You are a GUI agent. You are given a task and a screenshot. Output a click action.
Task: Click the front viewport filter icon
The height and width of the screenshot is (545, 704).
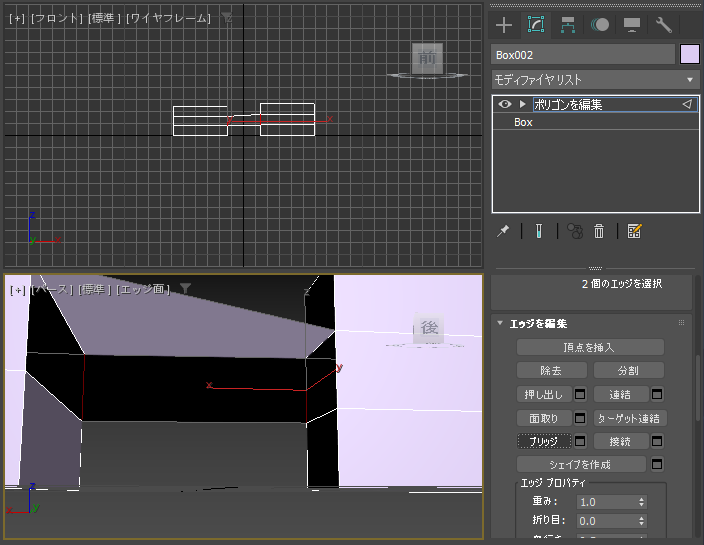tap(227, 18)
